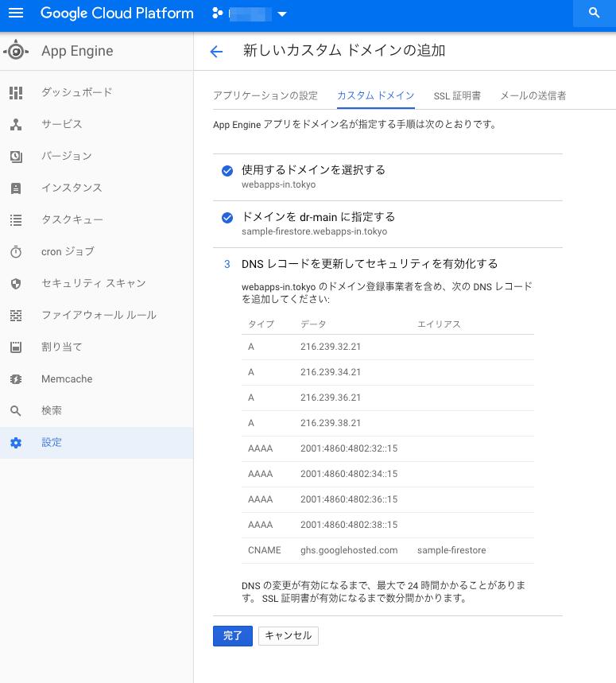Select IP 216.239.38.21 cell
616x683 pixels.
pyautogui.click(x=331, y=423)
